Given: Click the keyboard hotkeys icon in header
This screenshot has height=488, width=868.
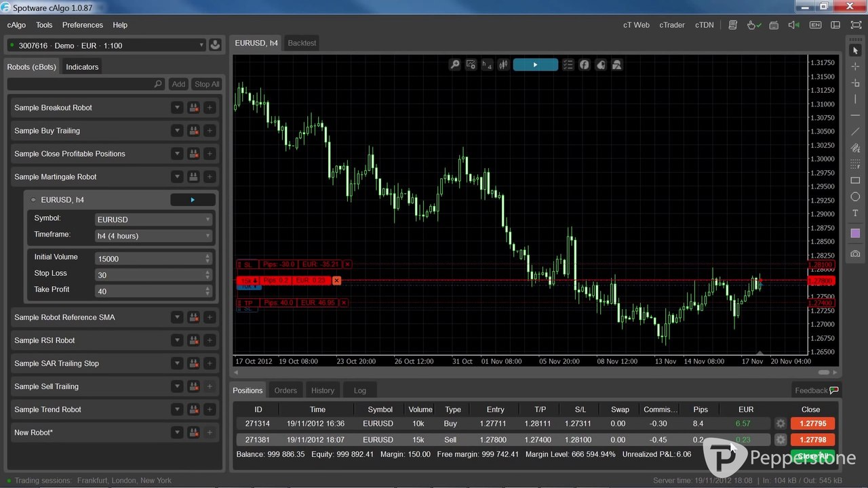Looking at the screenshot, I should [x=774, y=25].
